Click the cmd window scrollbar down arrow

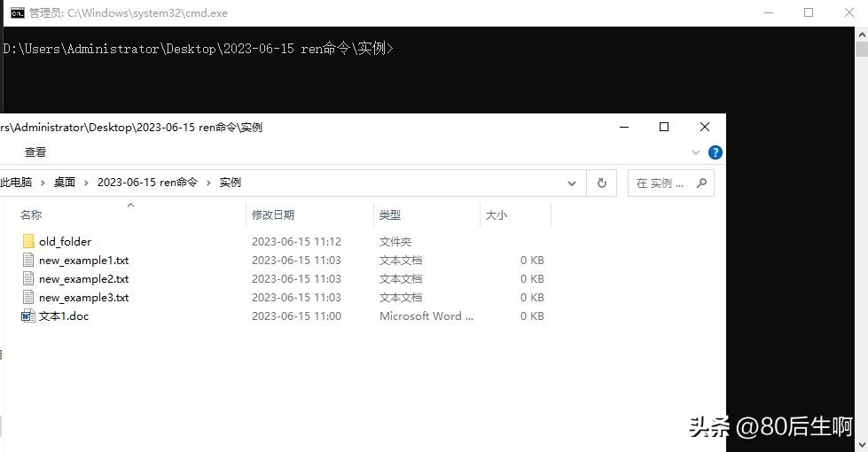[862, 444]
